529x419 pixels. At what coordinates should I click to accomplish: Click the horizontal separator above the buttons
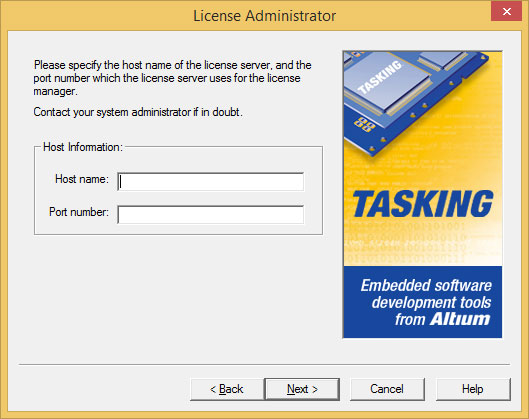pyautogui.click(x=264, y=364)
